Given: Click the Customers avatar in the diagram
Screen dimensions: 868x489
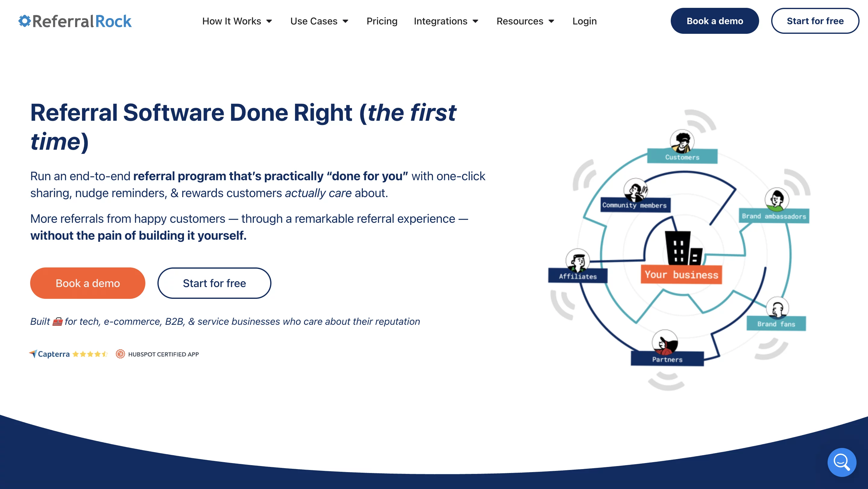Looking at the screenshot, I should (682, 142).
